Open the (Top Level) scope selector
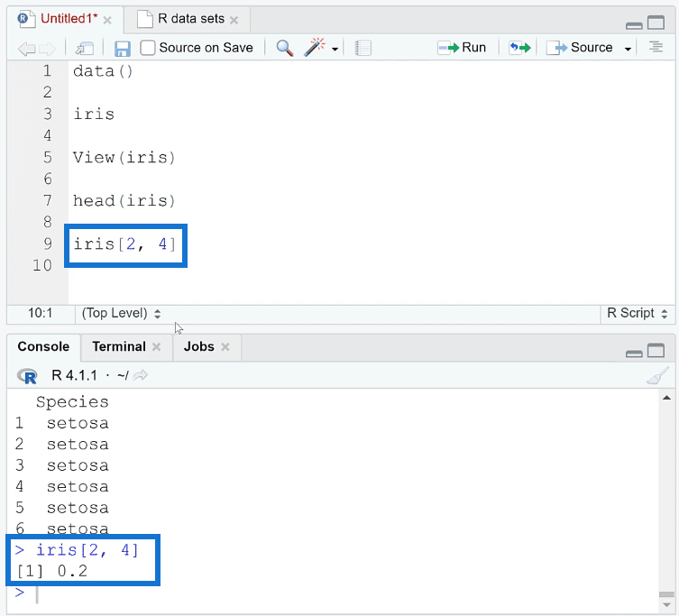679x616 pixels. pos(121,313)
